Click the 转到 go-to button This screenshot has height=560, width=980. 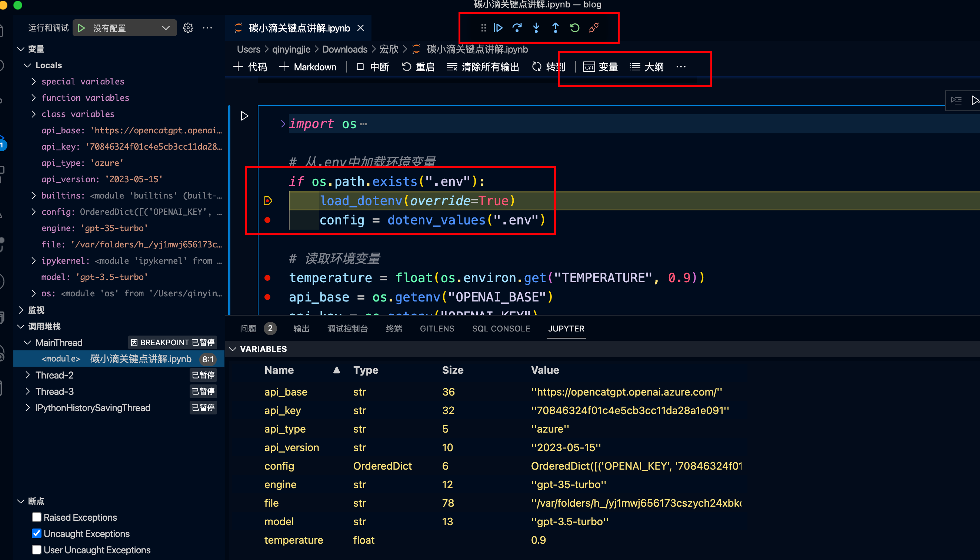point(549,67)
